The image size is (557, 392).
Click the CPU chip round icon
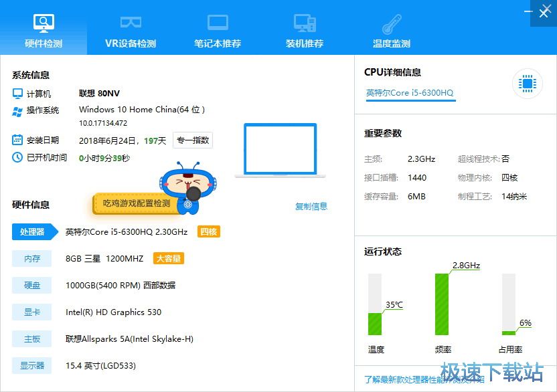coord(527,84)
